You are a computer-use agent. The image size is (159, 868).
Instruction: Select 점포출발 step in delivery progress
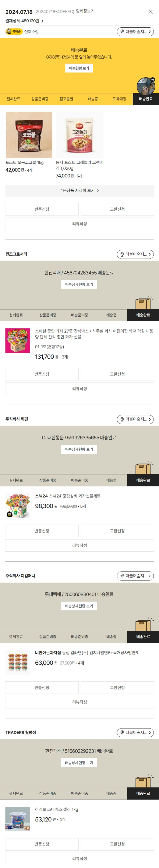pos(66,99)
